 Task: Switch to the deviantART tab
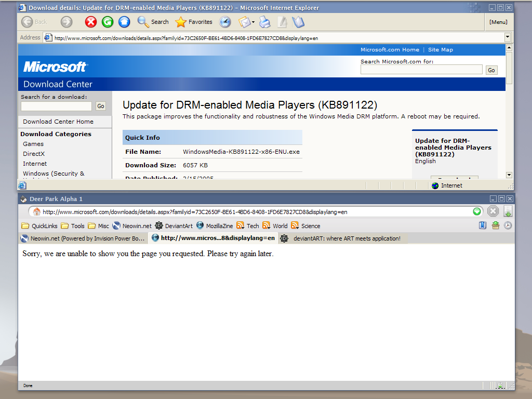click(x=343, y=238)
